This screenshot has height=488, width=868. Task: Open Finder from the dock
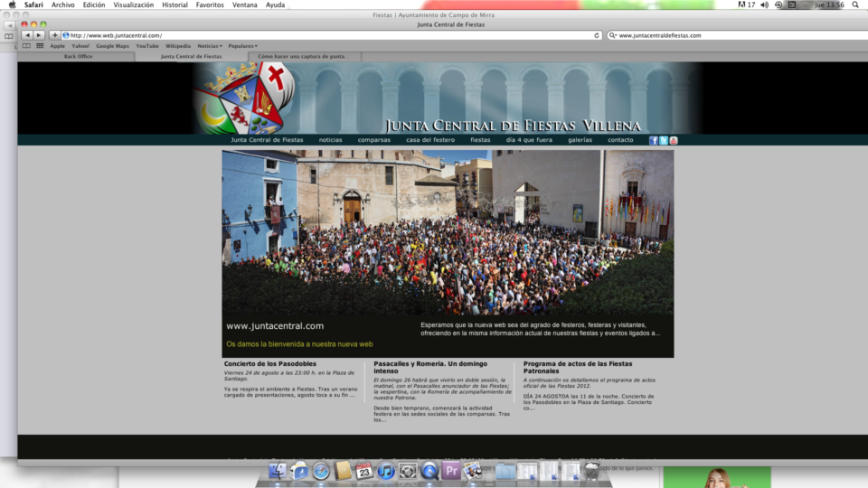(x=278, y=471)
